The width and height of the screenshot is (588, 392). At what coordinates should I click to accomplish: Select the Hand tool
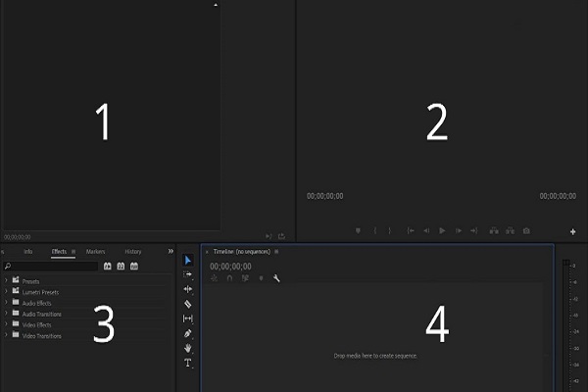188,348
